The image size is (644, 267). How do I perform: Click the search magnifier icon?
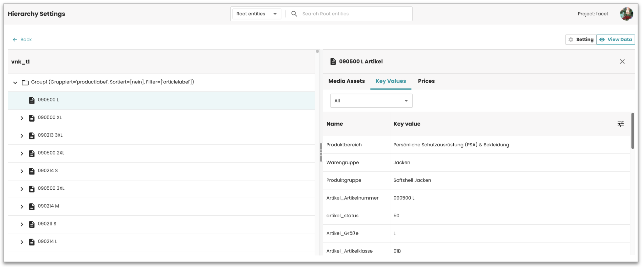[x=294, y=14]
